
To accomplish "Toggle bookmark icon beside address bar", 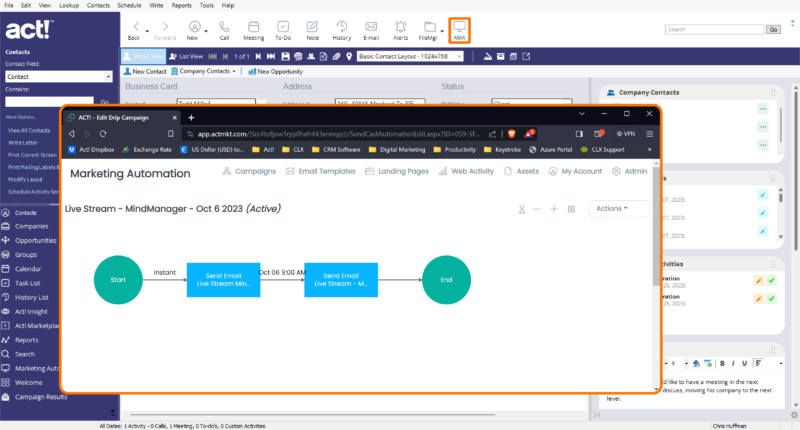I will (x=170, y=134).
